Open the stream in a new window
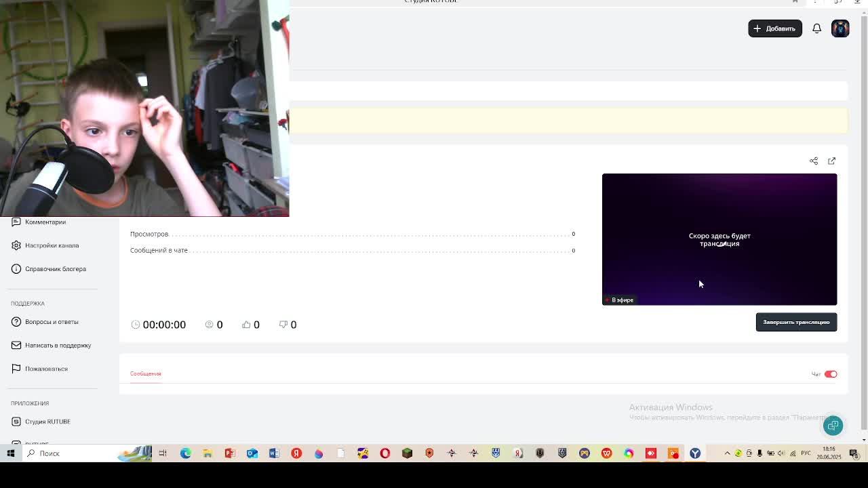Screen dimensions: 868x488 [832, 161]
